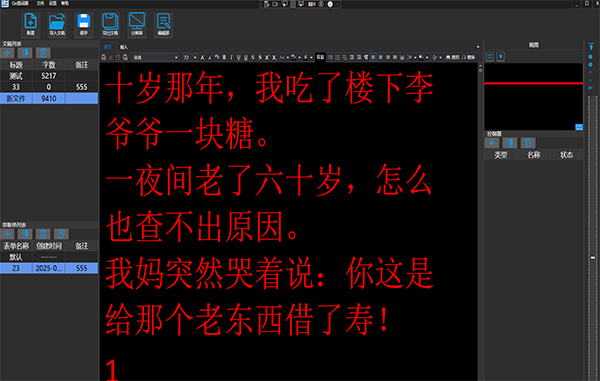Click the edit icon in 文稿列表 panel

click(x=25, y=53)
